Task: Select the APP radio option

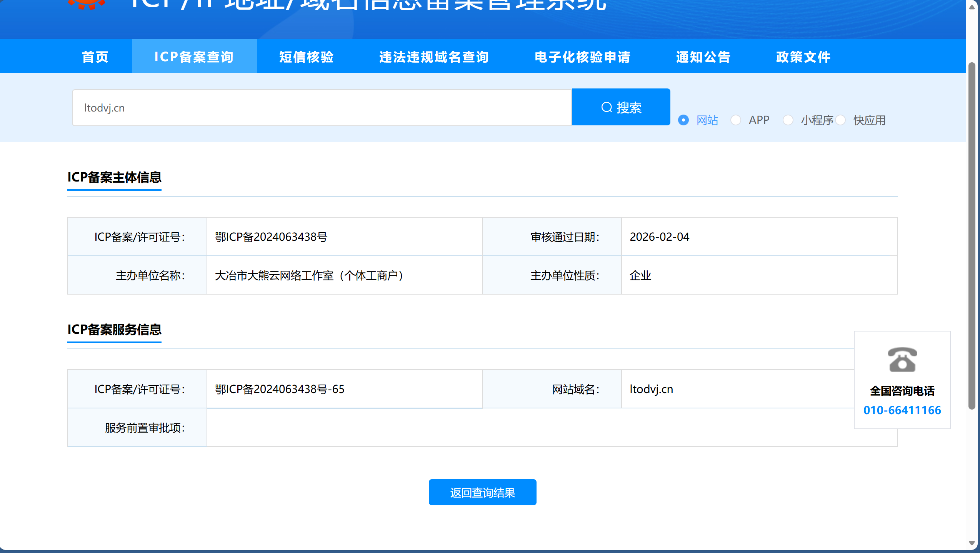Action: (736, 120)
